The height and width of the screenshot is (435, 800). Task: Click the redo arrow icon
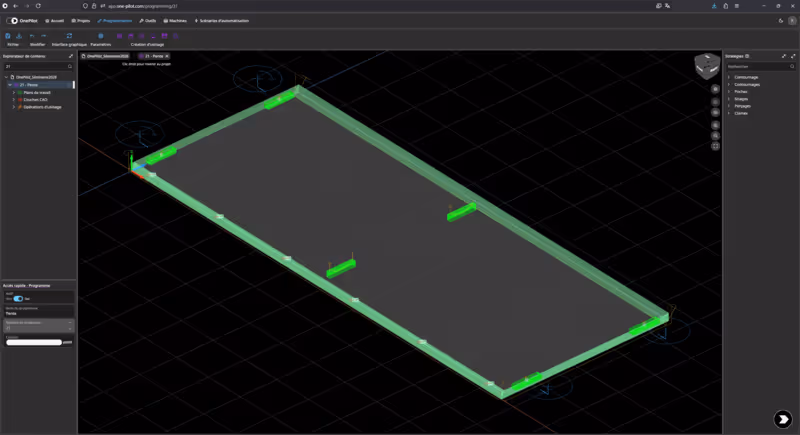[44, 36]
